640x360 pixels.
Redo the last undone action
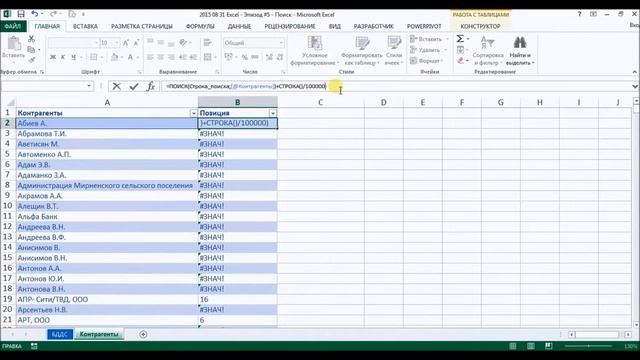click(x=53, y=14)
